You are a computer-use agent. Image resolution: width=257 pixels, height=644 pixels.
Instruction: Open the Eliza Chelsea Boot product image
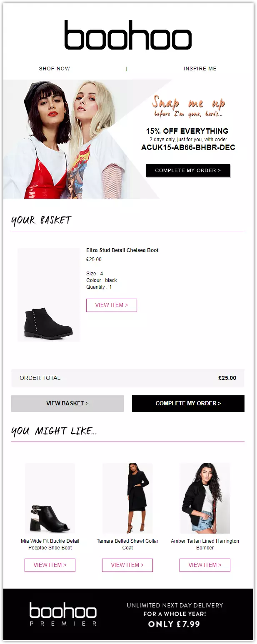tap(48, 295)
